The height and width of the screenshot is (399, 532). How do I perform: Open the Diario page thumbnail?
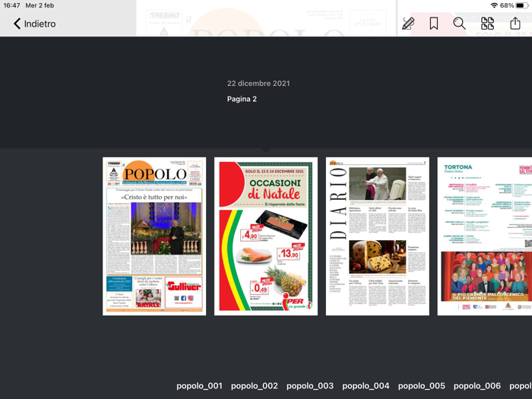coord(378,236)
